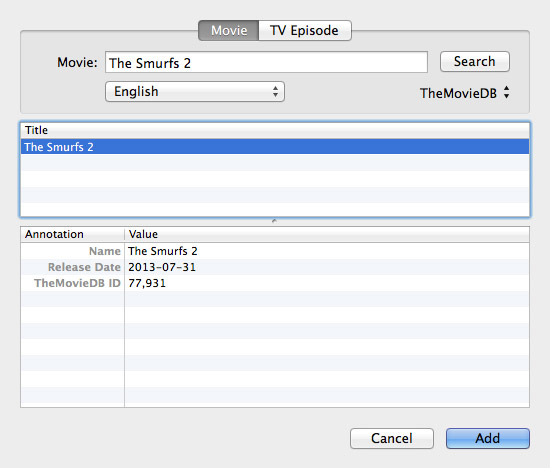Click the Cancel button

pyautogui.click(x=392, y=438)
